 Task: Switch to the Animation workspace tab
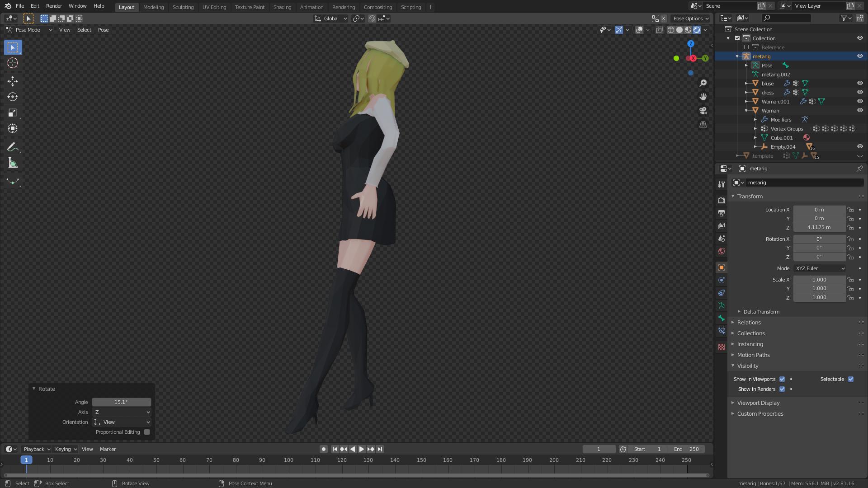[311, 7]
